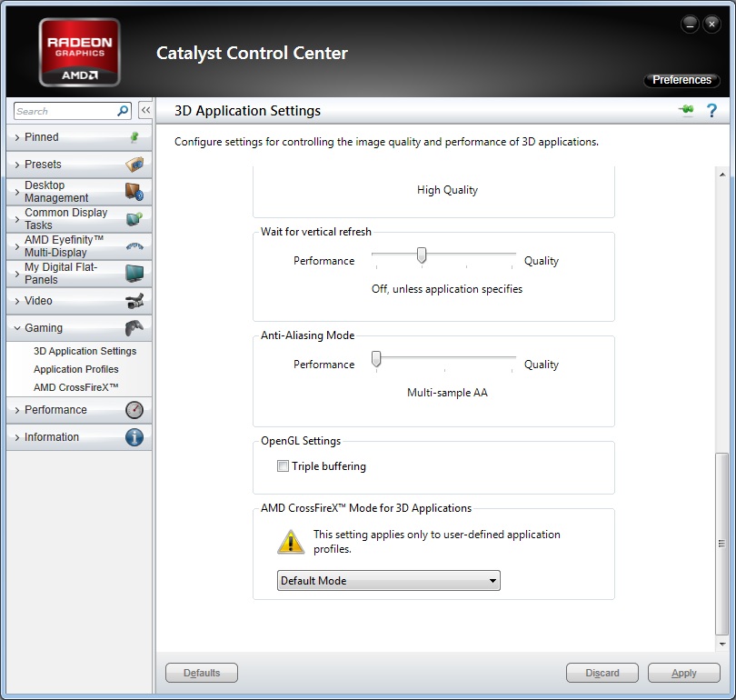Open help via the question mark icon

pyautogui.click(x=711, y=111)
